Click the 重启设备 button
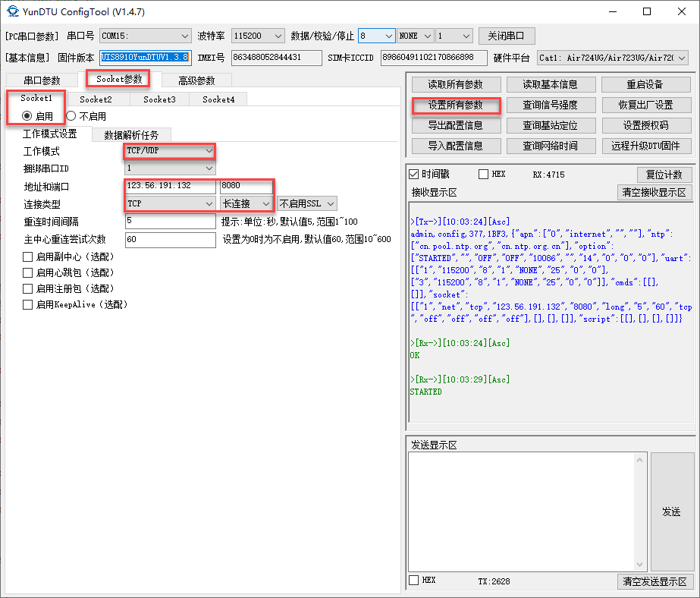The height and width of the screenshot is (598, 700). tap(645, 84)
